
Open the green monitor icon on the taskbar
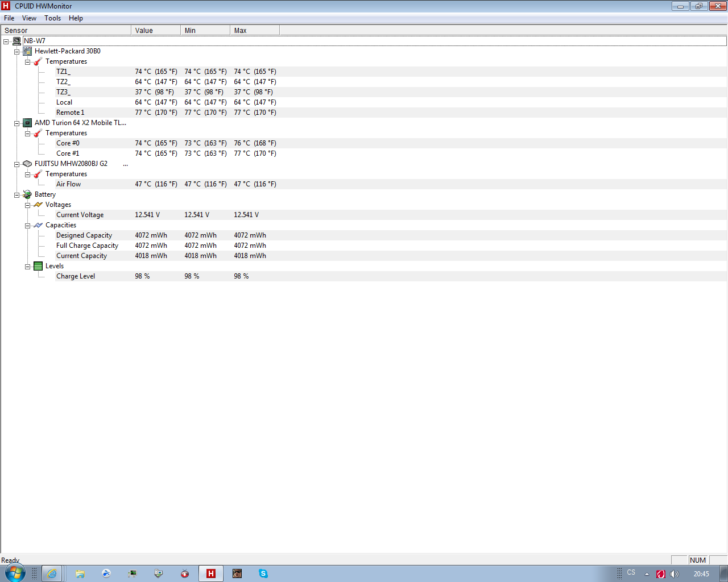click(x=133, y=573)
